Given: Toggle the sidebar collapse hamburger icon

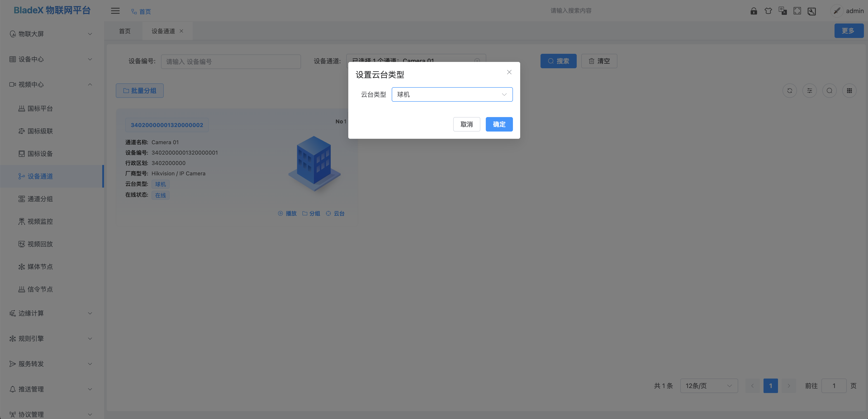Looking at the screenshot, I should click(115, 11).
